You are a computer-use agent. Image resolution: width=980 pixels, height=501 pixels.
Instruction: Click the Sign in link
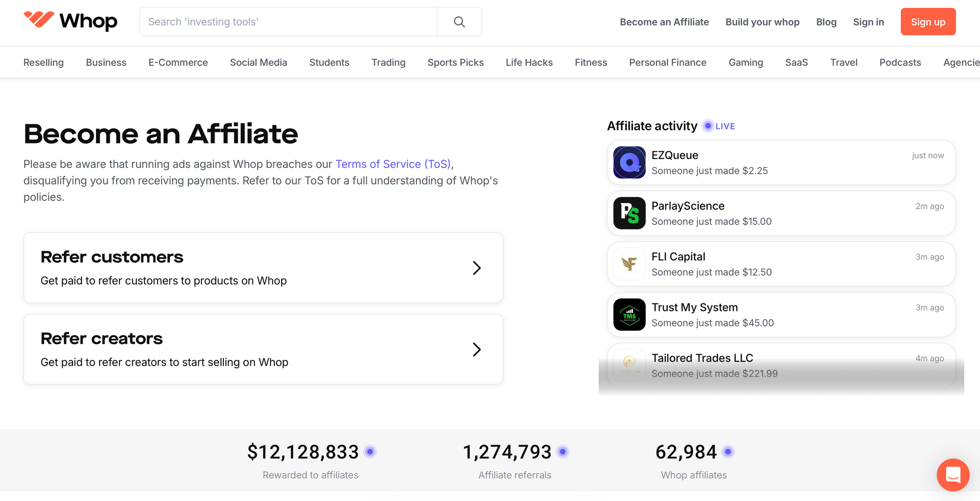(x=868, y=22)
